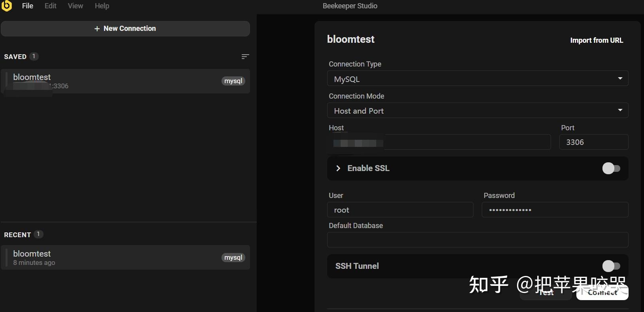The width and height of the screenshot is (644, 312).
Task: Open the Edit menu
Action: (x=50, y=6)
